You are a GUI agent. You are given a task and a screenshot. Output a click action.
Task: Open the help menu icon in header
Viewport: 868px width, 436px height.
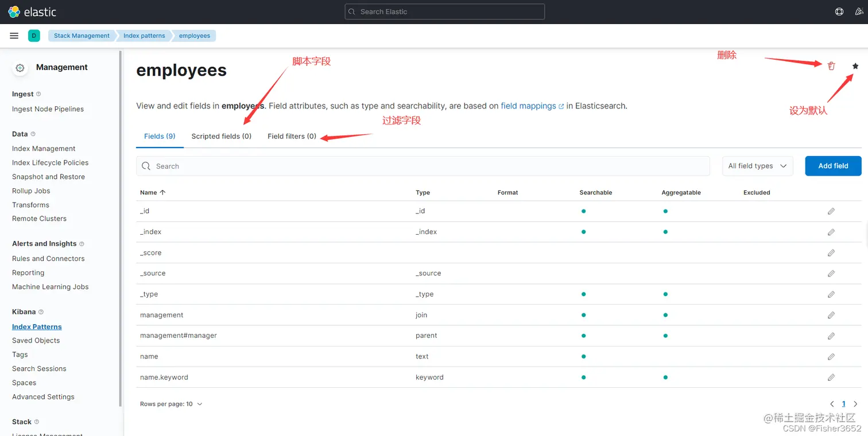839,11
